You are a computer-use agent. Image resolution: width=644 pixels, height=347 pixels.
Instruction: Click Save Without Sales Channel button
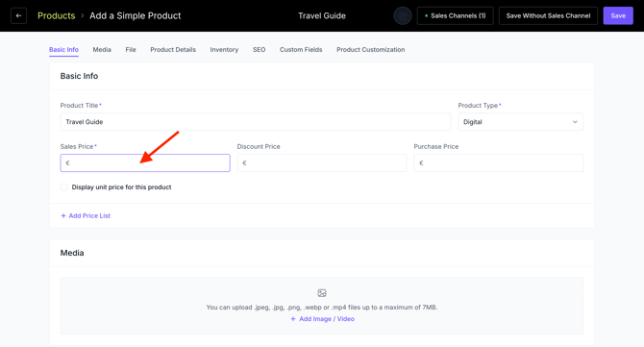548,15
